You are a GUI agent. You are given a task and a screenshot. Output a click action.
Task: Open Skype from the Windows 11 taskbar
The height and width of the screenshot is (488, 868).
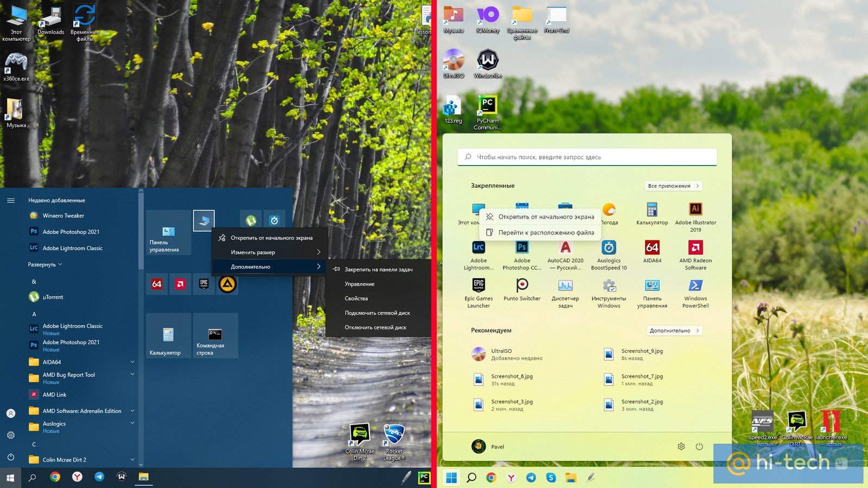tap(551, 478)
